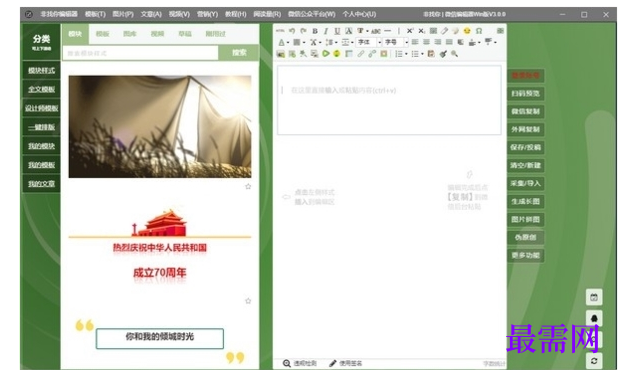618x370 pixels.
Task: Apply strikethrough ABC formatting
Action: click(x=376, y=31)
